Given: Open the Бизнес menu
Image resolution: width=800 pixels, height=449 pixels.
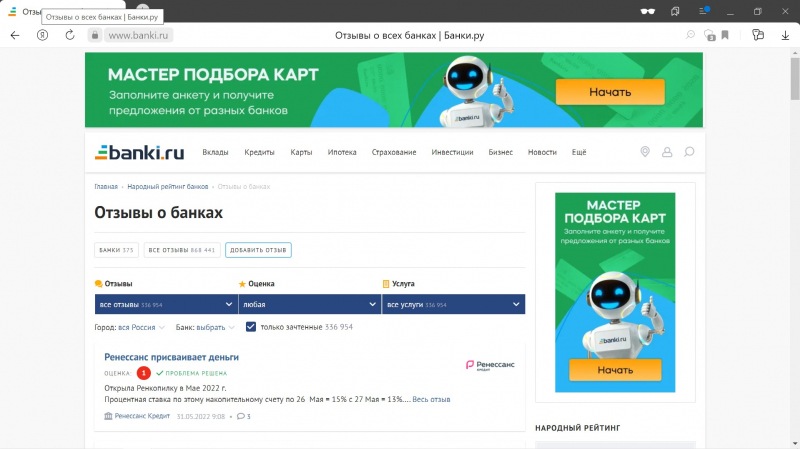Looking at the screenshot, I should [x=501, y=152].
